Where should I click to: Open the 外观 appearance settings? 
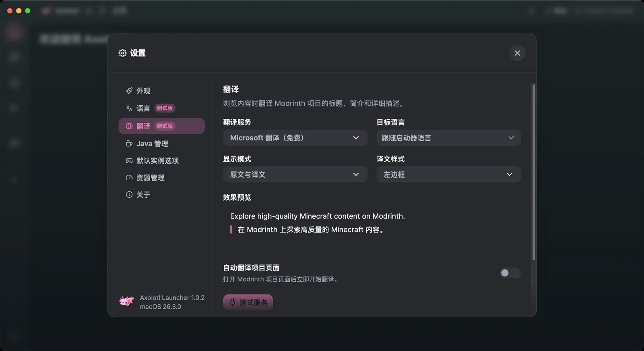pos(161,91)
